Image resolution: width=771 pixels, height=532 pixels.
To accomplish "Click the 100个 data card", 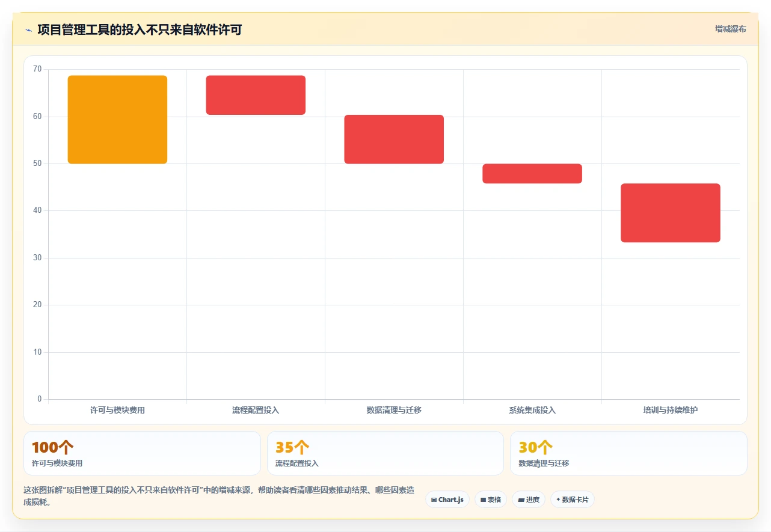I will click(142, 453).
